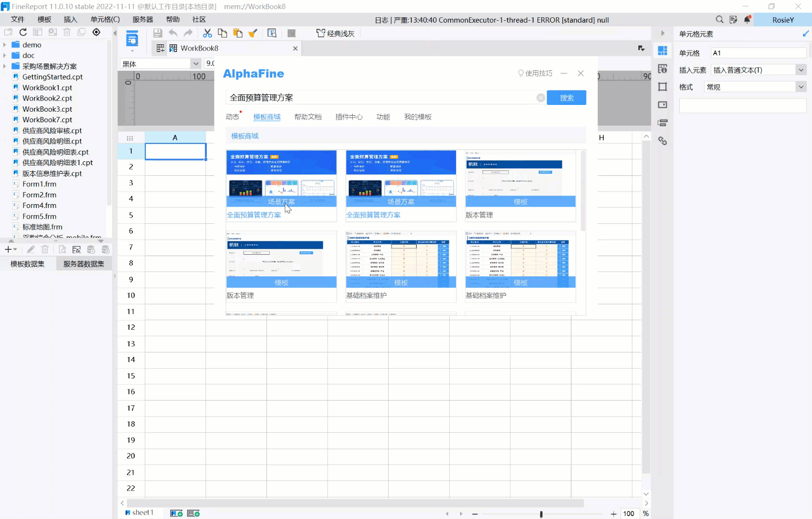This screenshot has height=519, width=812.
Task: Collapse the left file panel arrow
Action: click(x=115, y=33)
